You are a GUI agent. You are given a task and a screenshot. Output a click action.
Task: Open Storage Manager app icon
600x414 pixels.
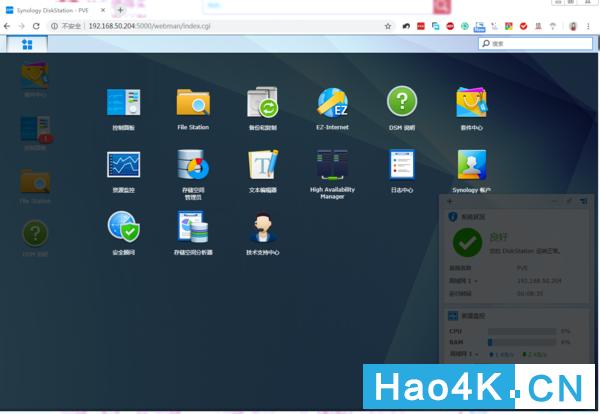click(x=193, y=165)
